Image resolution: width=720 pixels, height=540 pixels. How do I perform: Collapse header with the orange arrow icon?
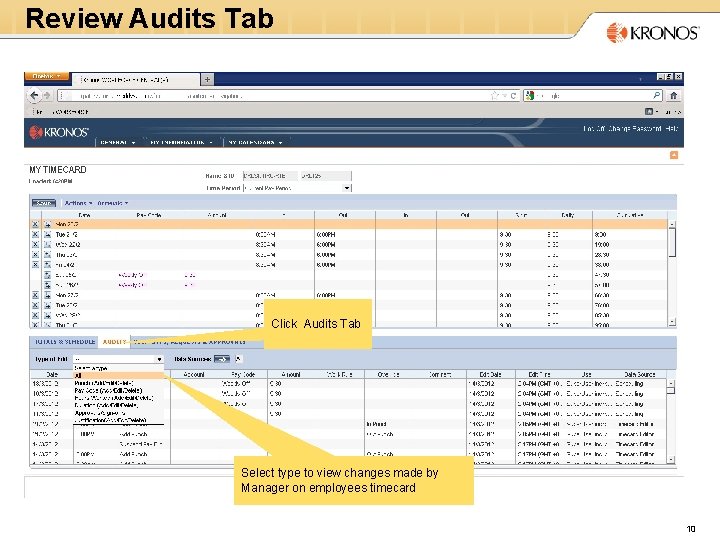pyautogui.click(x=674, y=155)
